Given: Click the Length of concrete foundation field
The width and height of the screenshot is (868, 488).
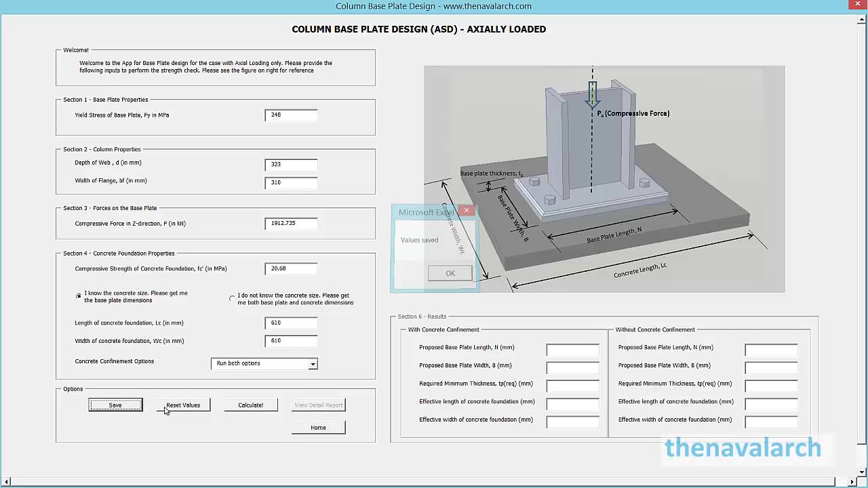Looking at the screenshot, I should pos(291,323).
